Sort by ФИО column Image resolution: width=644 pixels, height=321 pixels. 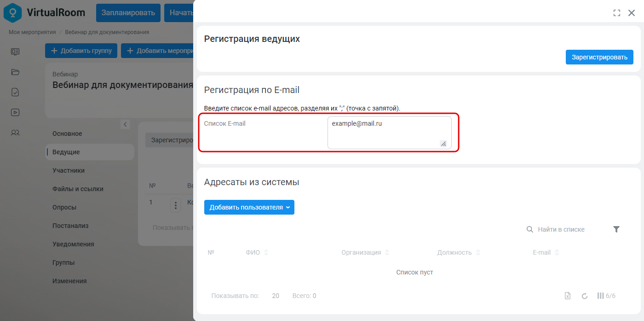click(x=257, y=252)
